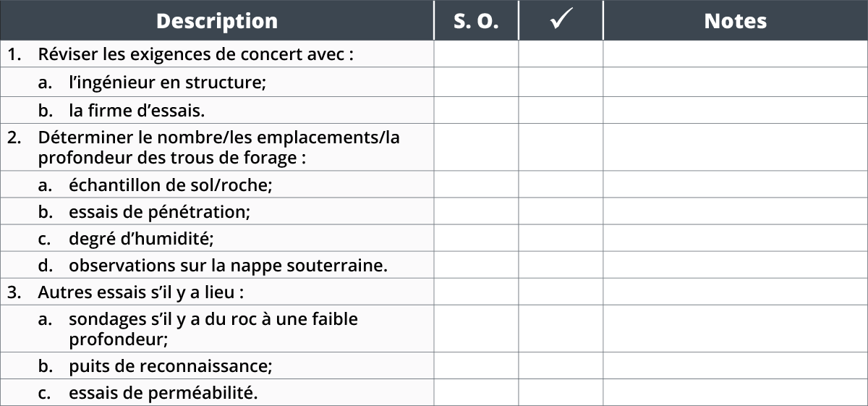This screenshot has height=406, width=868.
Task: Check the box for l'ingénieur en structure
Action: [561, 83]
